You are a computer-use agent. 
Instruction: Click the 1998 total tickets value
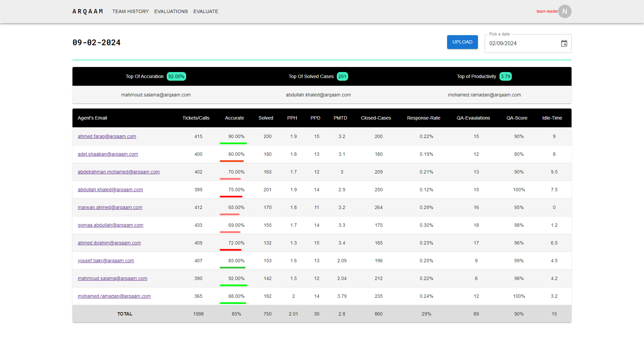tap(198, 314)
